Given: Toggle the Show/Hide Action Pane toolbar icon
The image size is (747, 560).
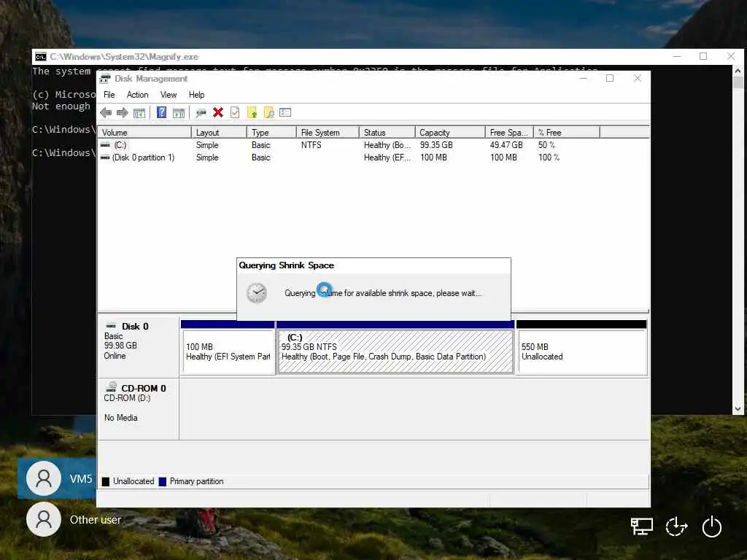Looking at the screenshot, I should 179,113.
